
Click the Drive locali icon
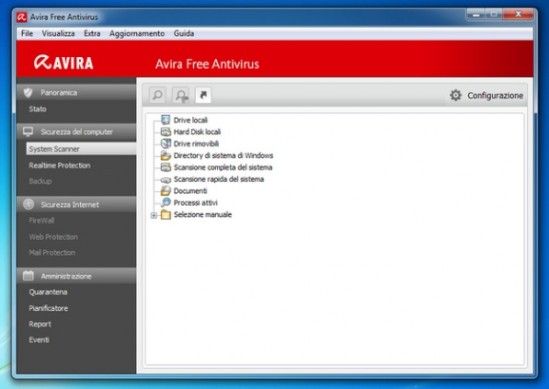pyautogui.click(x=165, y=120)
